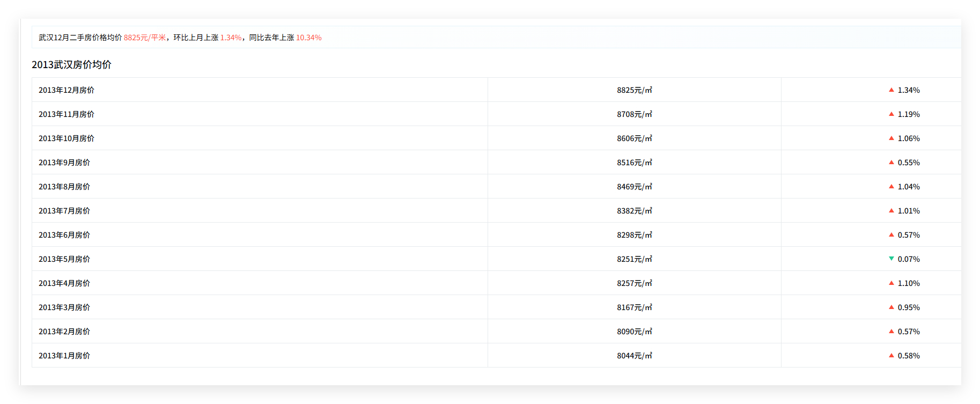Open the 2013年1月房价 row label
Image resolution: width=980 pixels, height=404 pixels.
(x=64, y=356)
